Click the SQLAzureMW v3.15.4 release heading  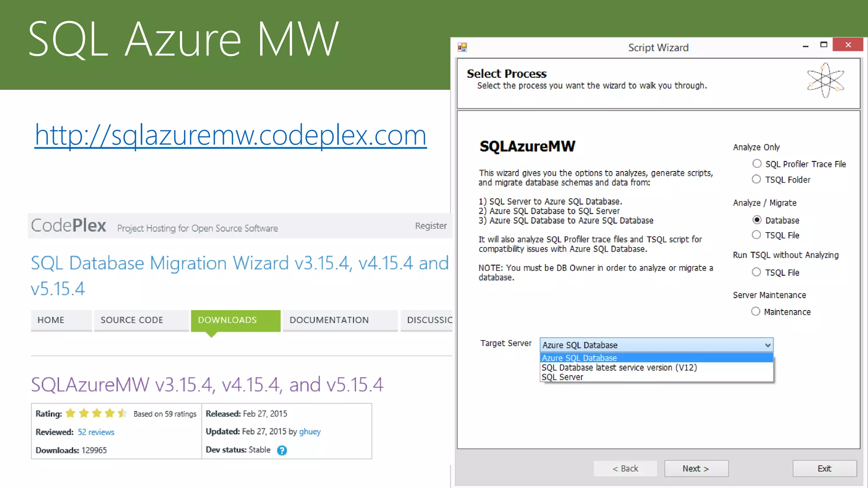207,385
